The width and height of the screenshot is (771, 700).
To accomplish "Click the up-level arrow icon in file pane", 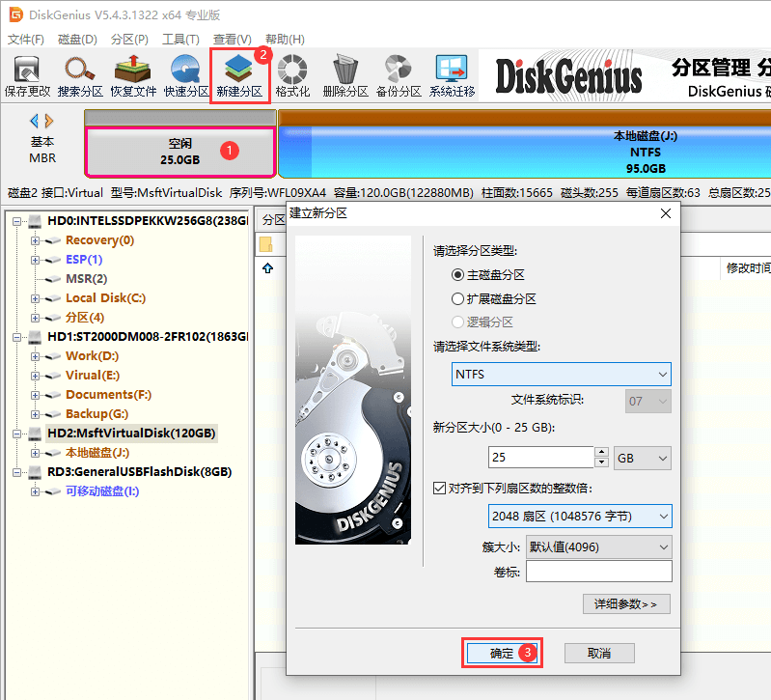I will tap(267, 268).
